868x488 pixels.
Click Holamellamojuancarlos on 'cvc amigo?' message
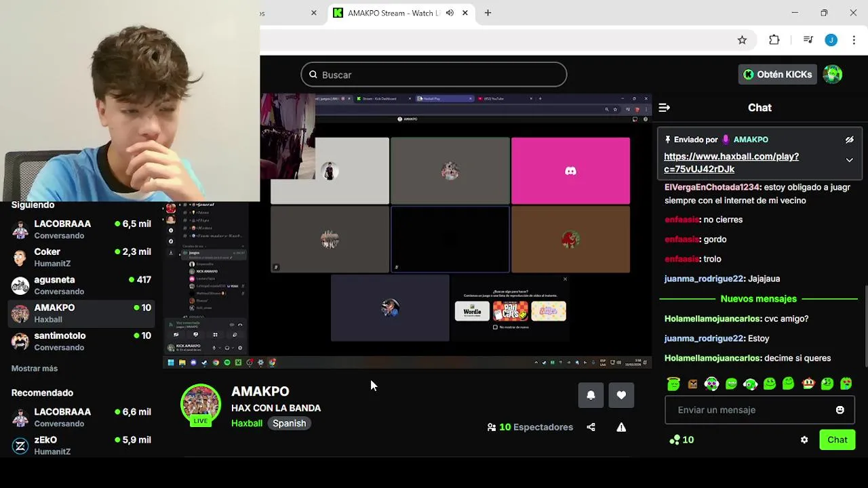point(713,319)
